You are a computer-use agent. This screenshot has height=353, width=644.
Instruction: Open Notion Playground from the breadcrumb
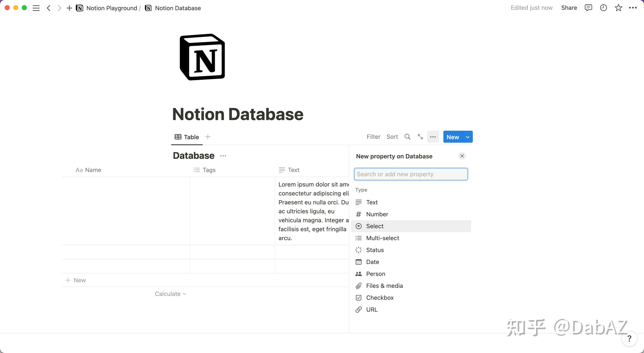click(112, 8)
